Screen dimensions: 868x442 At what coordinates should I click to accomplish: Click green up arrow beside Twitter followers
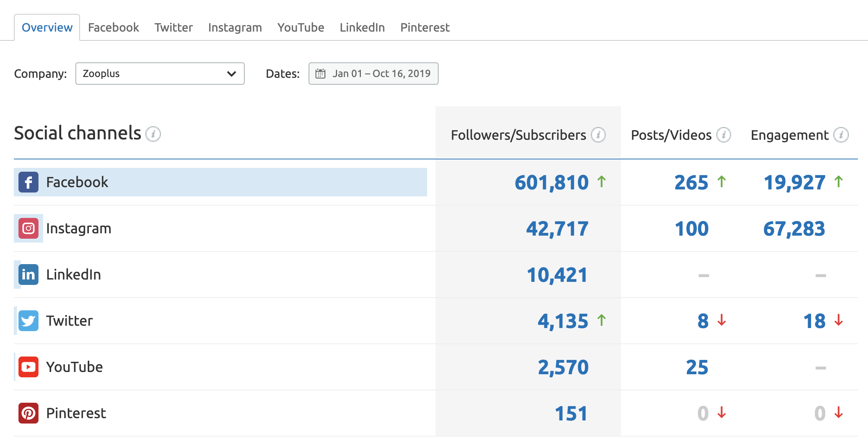(602, 320)
